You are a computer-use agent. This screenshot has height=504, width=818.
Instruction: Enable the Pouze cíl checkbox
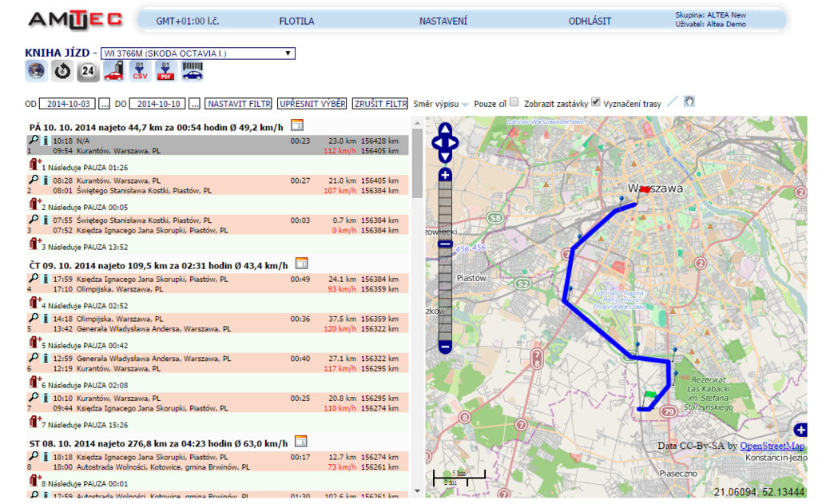514,102
